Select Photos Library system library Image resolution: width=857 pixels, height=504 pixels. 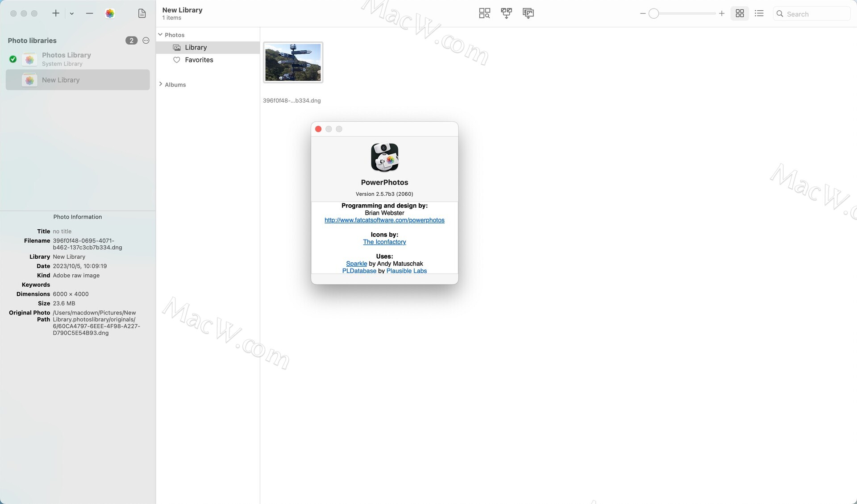(78, 59)
